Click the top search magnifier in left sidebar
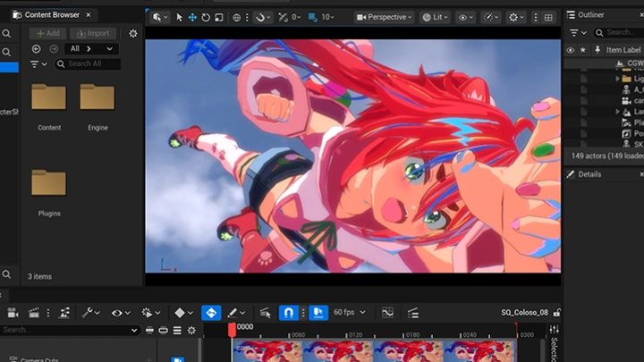 [6, 34]
